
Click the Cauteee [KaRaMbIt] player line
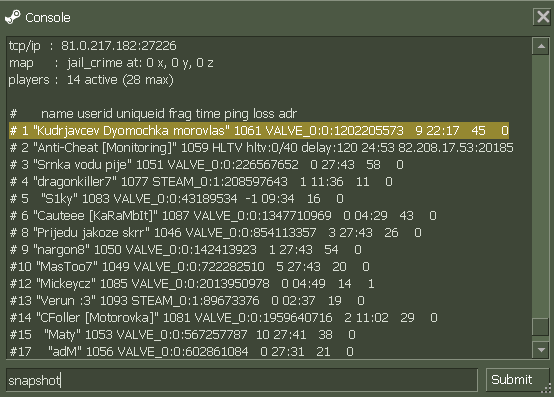click(223, 215)
